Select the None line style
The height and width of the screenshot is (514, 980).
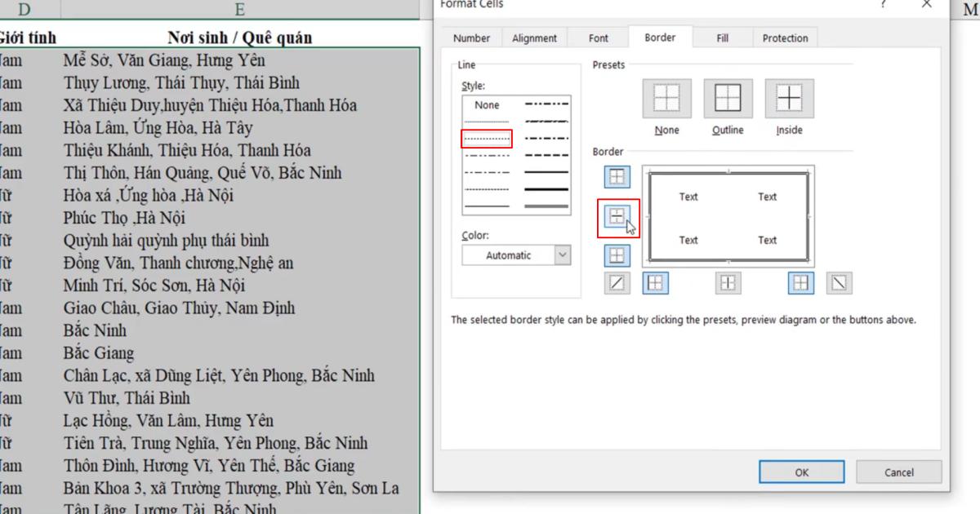coord(486,104)
